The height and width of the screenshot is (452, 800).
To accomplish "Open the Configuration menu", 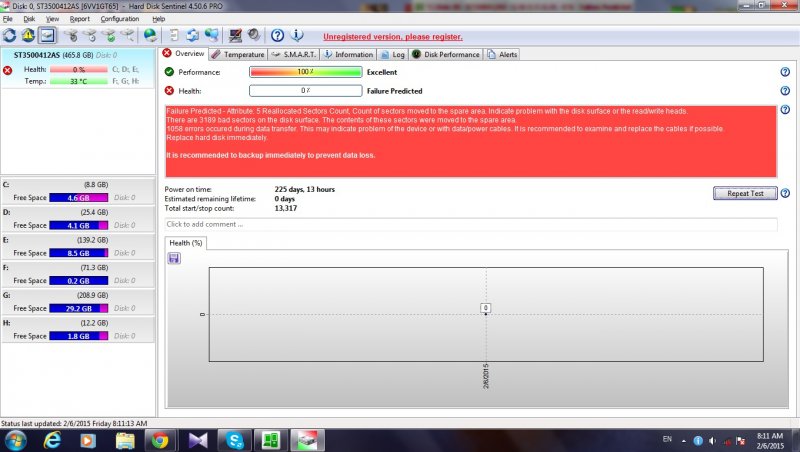I will point(120,19).
